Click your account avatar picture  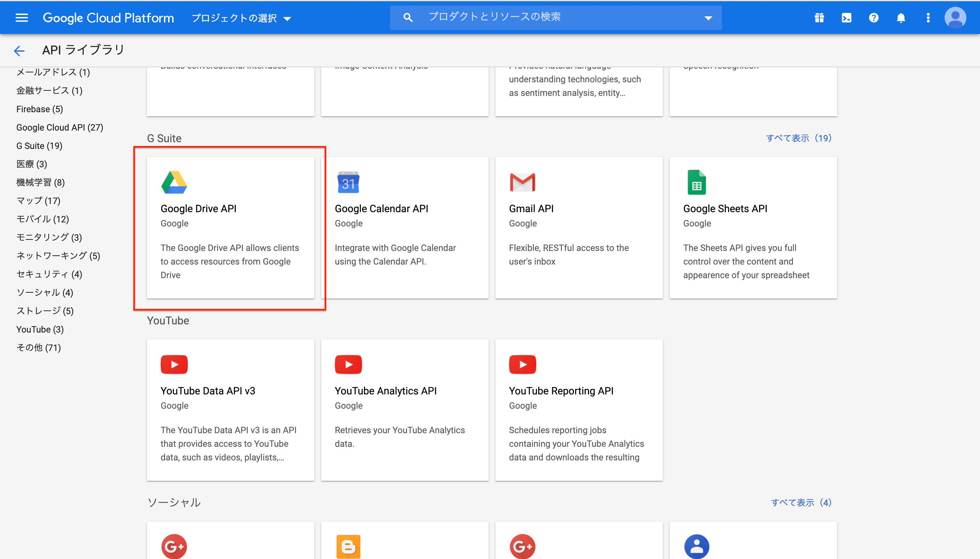[956, 17]
